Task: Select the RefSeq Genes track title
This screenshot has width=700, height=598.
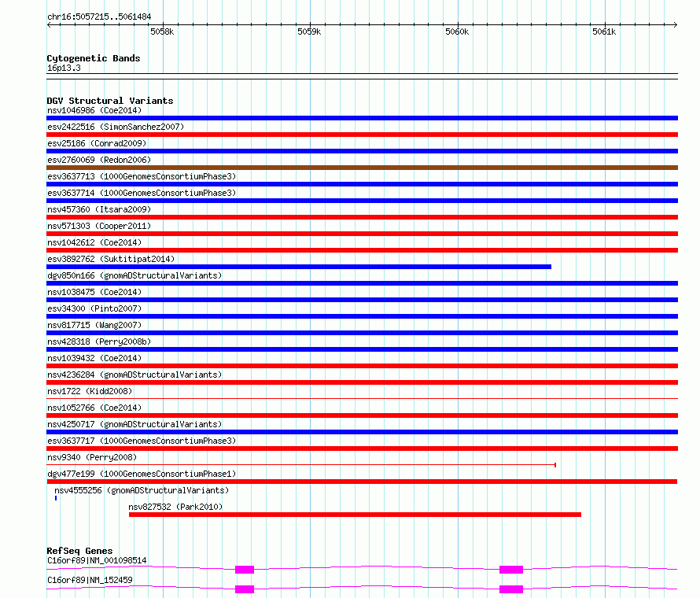Action: pyautogui.click(x=80, y=551)
